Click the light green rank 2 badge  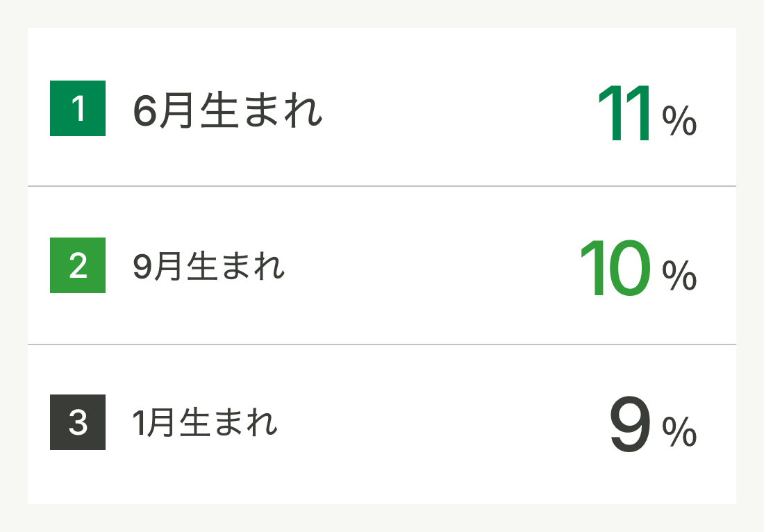(78, 265)
